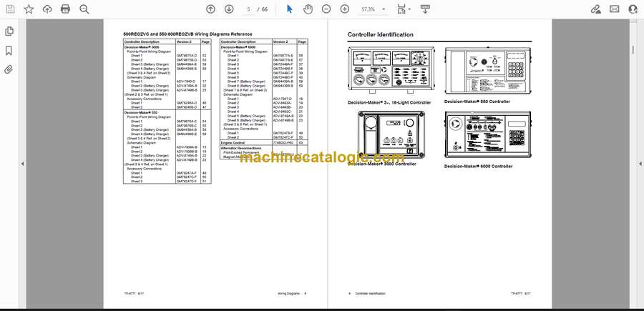Open the page fit options dropdown
The image size is (644, 311).
[x=404, y=9]
